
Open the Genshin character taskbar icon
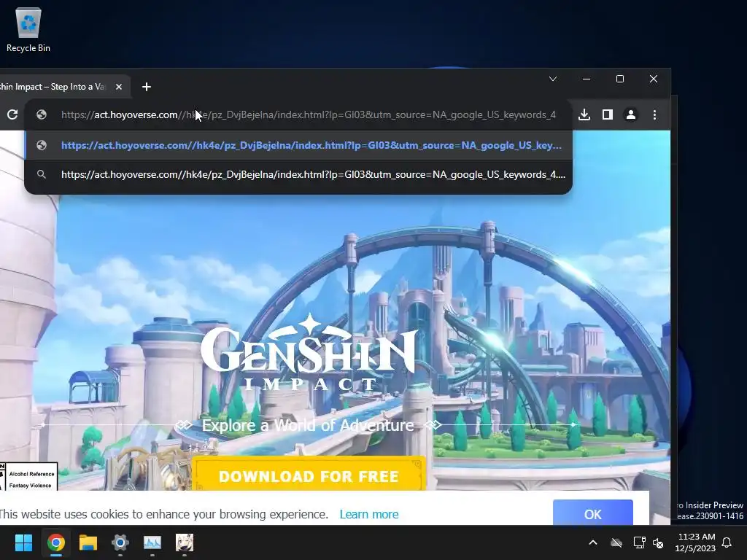[x=185, y=542]
